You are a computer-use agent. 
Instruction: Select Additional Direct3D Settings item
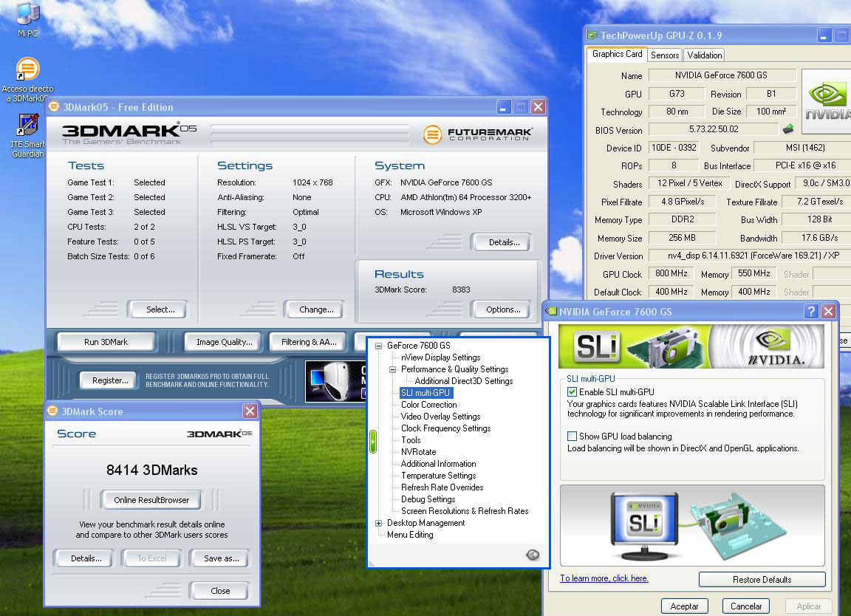pyautogui.click(x=463, y=381)
